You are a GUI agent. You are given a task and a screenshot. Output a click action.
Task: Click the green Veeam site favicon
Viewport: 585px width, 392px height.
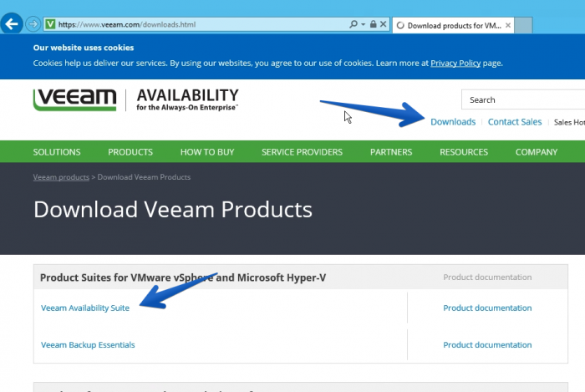[x=50, y=24]
